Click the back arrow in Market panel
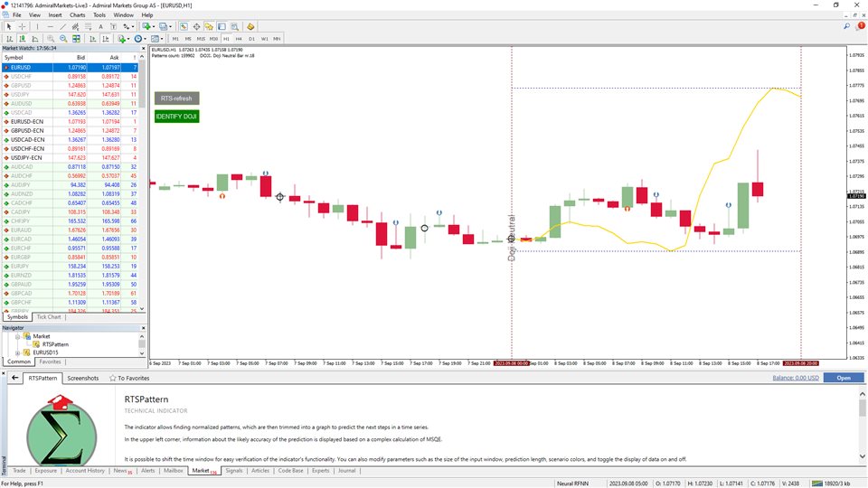 [x=15, y=378]
